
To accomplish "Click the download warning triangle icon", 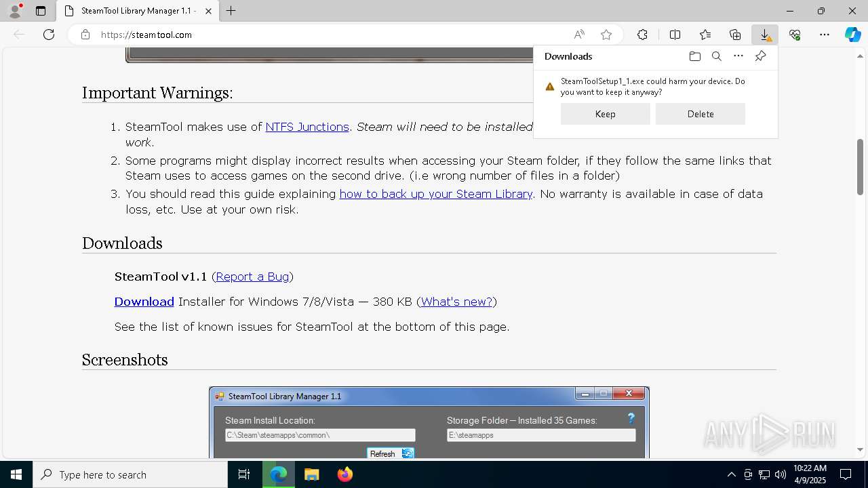I will pyautogui.click(x=550, y=87).
